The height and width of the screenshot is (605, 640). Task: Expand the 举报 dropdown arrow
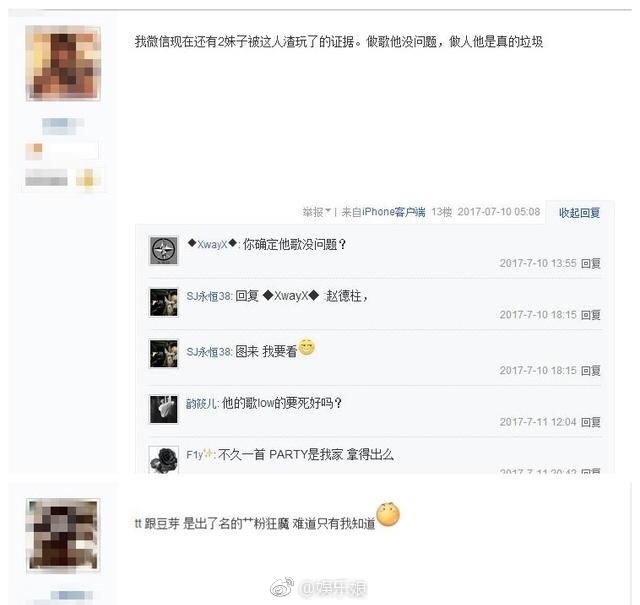coord(328,211)
